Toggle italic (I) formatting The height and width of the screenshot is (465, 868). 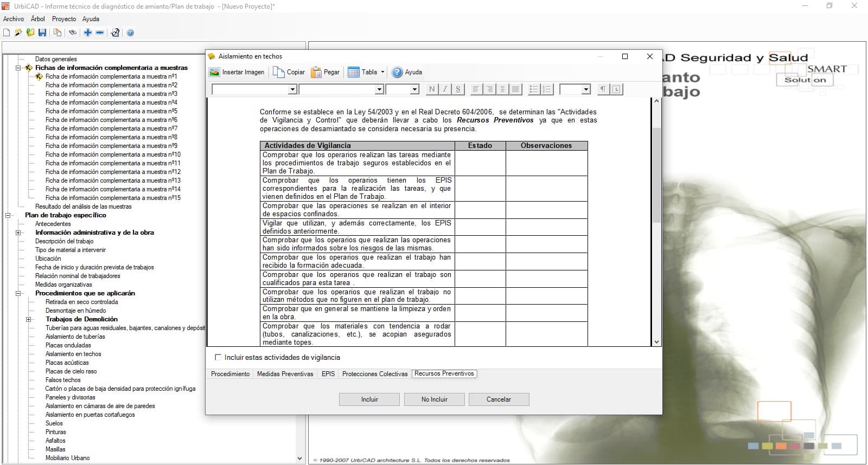[445, 89]
